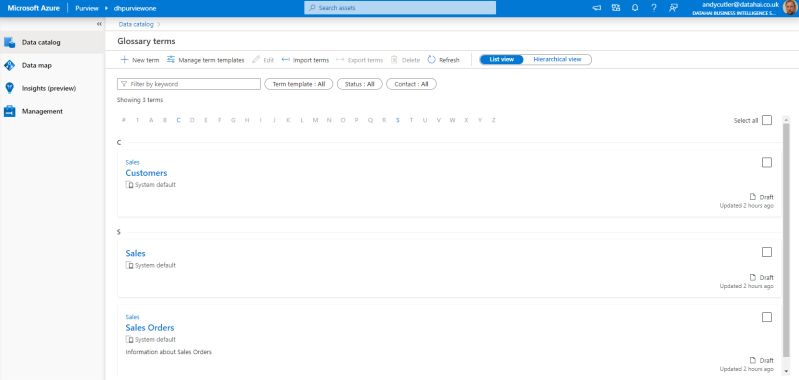
Task: Open Data catalog in sidebar
Action: click(x=52, y=42)
